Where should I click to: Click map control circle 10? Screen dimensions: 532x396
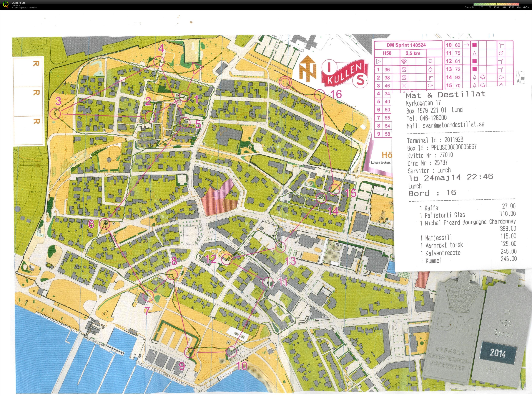[x=232, y=351]
